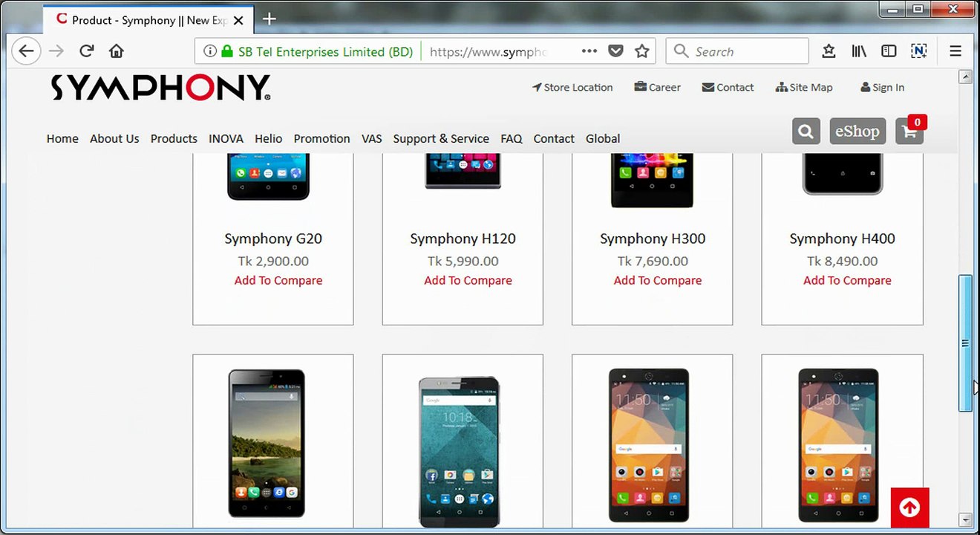The height and width of the screenshot is (535, 980).
Task: Add Symphony H400 to compare
Action: click(847, 281)
